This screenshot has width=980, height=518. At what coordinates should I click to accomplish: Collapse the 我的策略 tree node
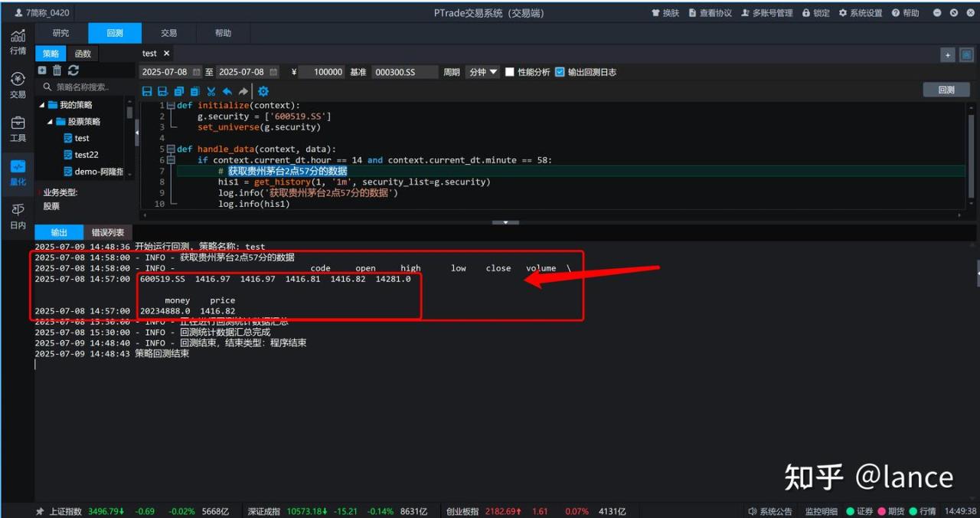point(42,105)
